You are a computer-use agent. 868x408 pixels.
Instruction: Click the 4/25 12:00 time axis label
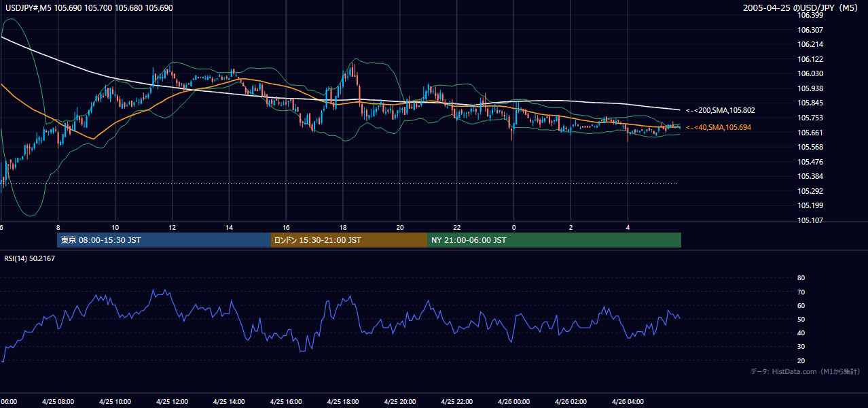point(172,401)
